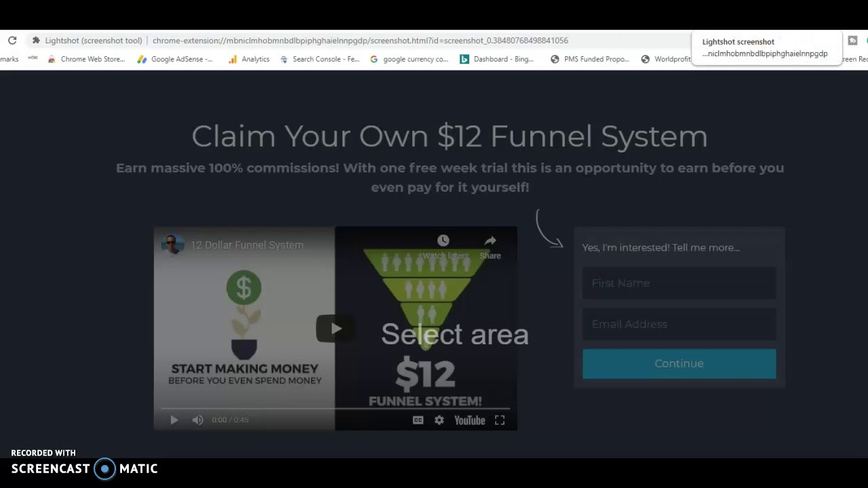
Task: Open the google currency converter bookmark
Action: tap(409, 59)
